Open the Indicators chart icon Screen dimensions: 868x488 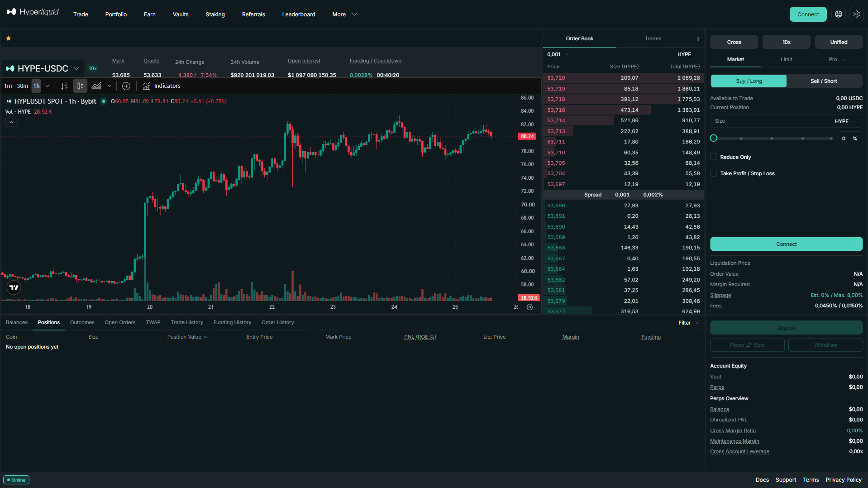(x=147, y=86)
